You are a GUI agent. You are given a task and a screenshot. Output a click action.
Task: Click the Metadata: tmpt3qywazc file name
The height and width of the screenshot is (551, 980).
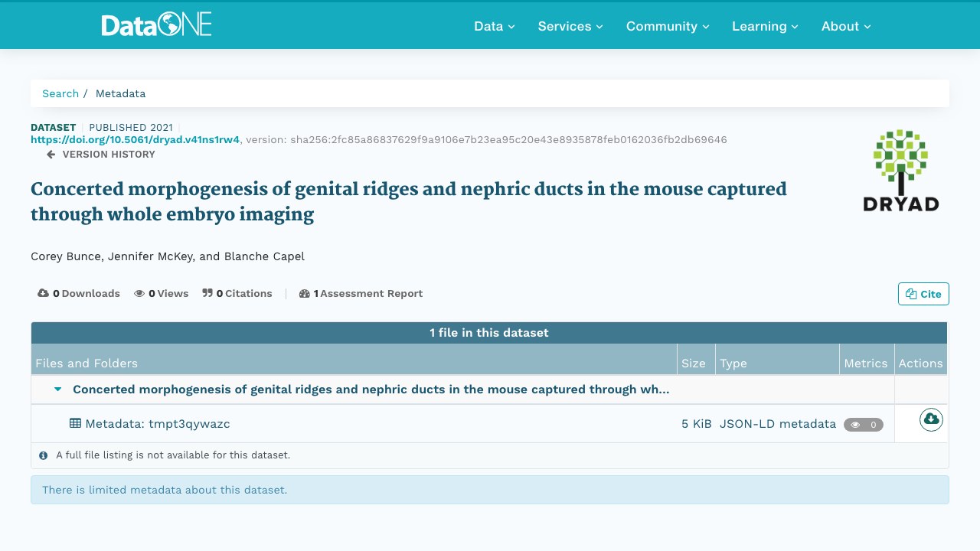[x=158, y=424]
